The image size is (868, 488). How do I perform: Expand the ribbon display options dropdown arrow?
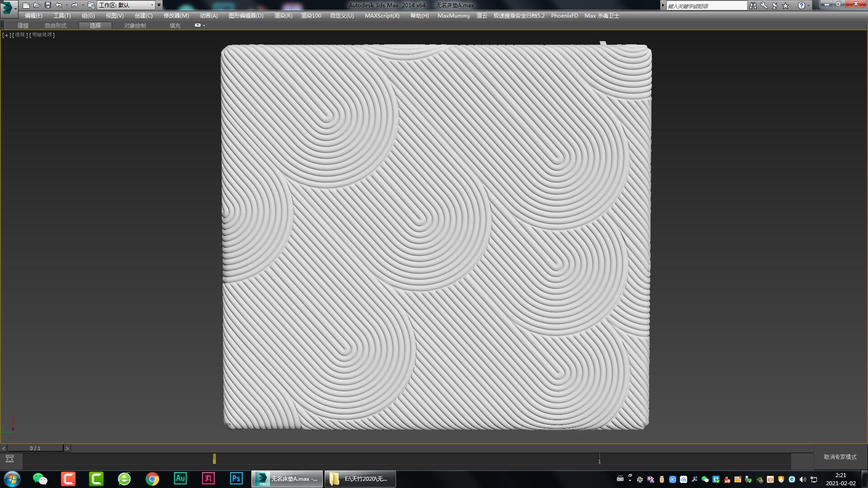click(204, 25)
